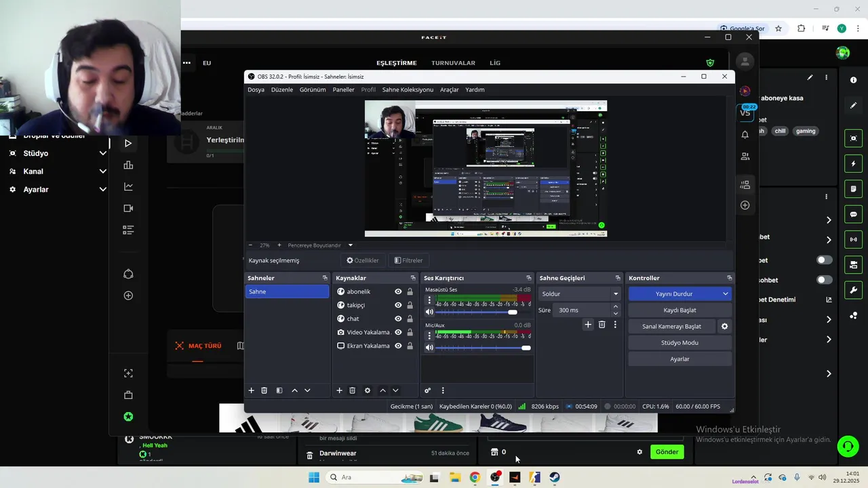Open Masaüstü Ses three-dot options

pyautogui.click(x=429, y=300)
